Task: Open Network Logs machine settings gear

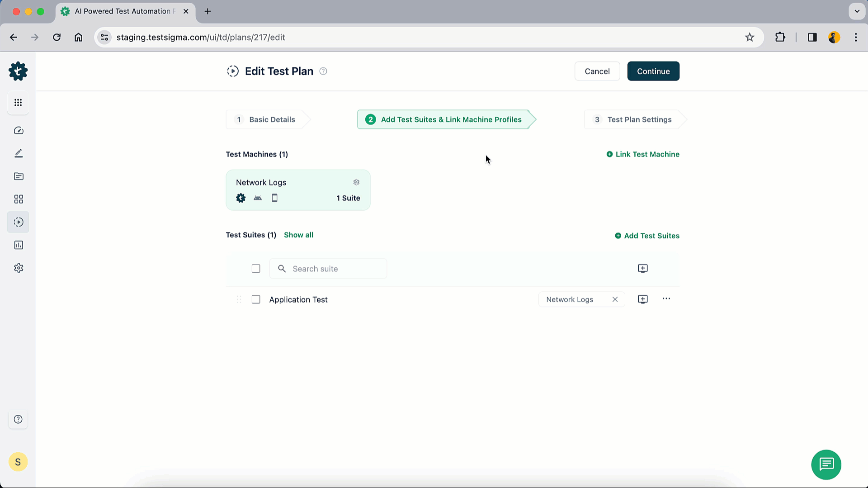Action: (356, 182)
